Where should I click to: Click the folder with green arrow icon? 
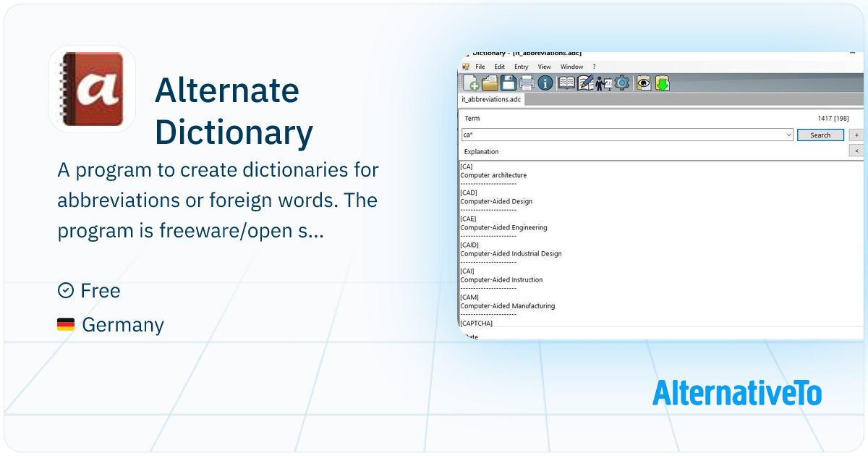662,83
